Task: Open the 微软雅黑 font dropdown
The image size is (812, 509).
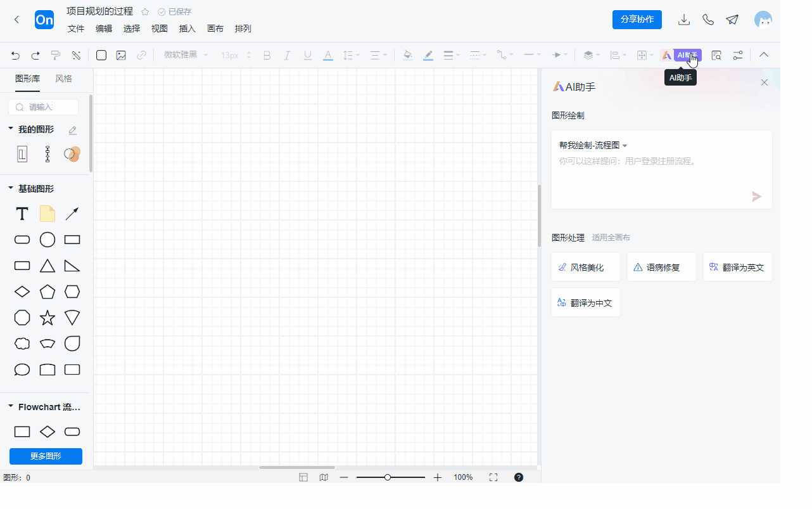Action: [x=186, y=55]
